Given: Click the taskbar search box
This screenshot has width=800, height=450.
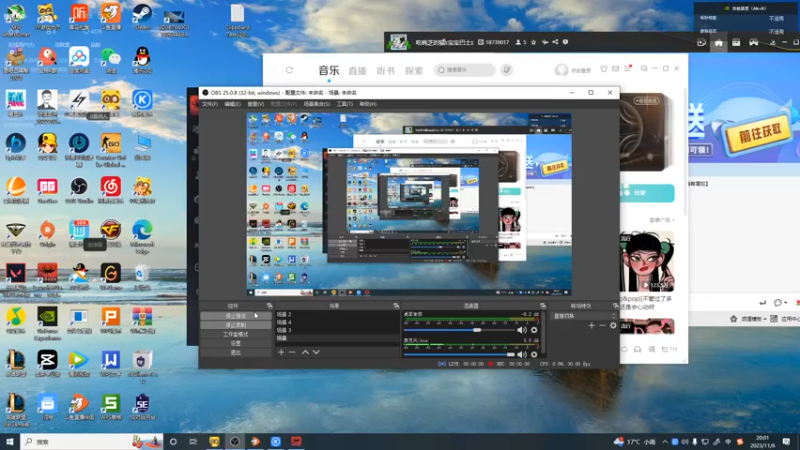Looking at the screenshot, I should pos(92,441).
